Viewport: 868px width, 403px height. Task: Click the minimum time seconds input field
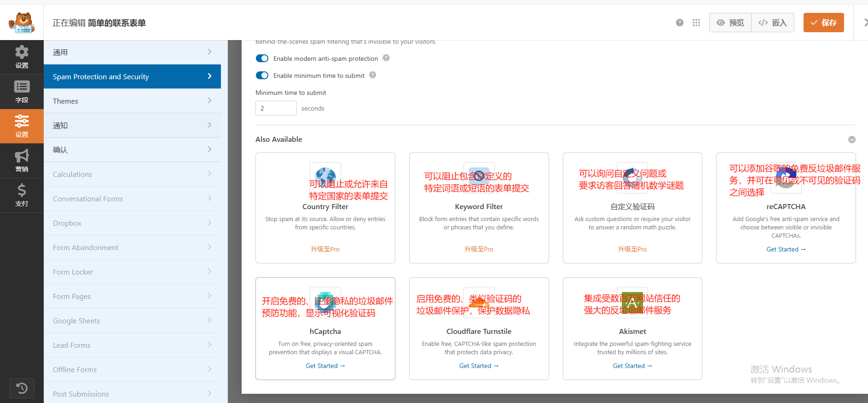click(x=276, y=108)
